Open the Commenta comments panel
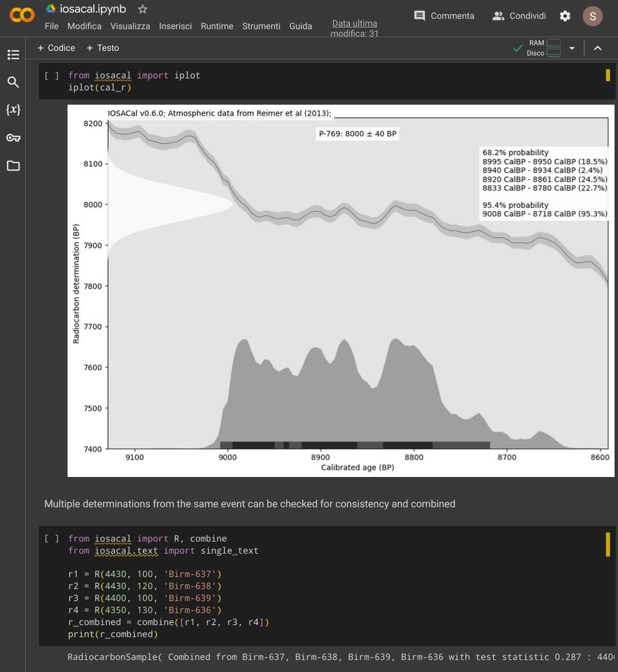This screenshot has width=618, height=672. tap(444, 15)
